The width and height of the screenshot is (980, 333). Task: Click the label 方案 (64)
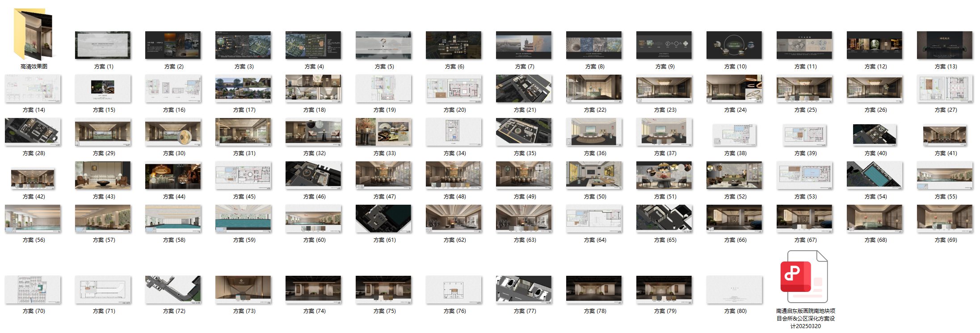[x=595, y=240]
